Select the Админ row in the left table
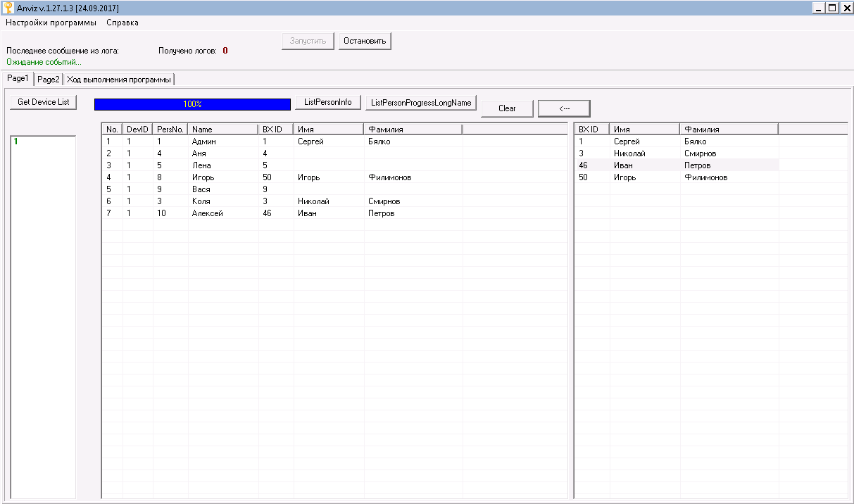854x504 pixels. [x=203, y=141]
